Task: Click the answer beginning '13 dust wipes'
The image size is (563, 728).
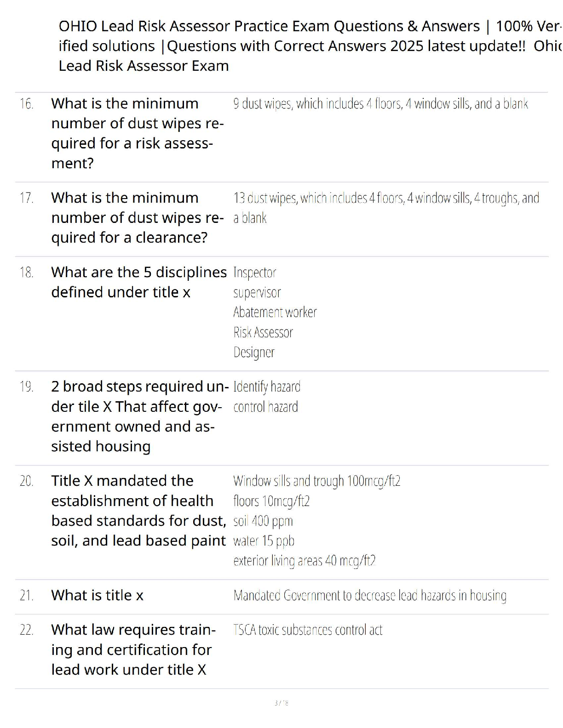Action: [x=385, y=198]
